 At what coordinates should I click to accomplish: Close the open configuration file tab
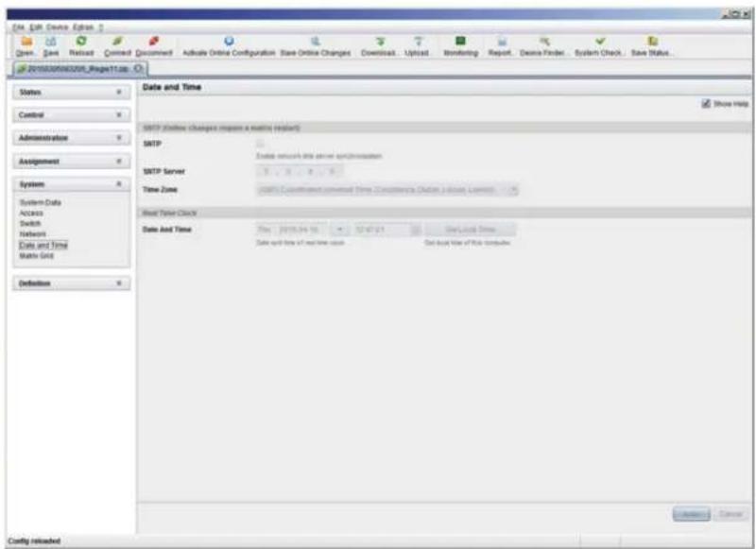[x=138, y=69]
